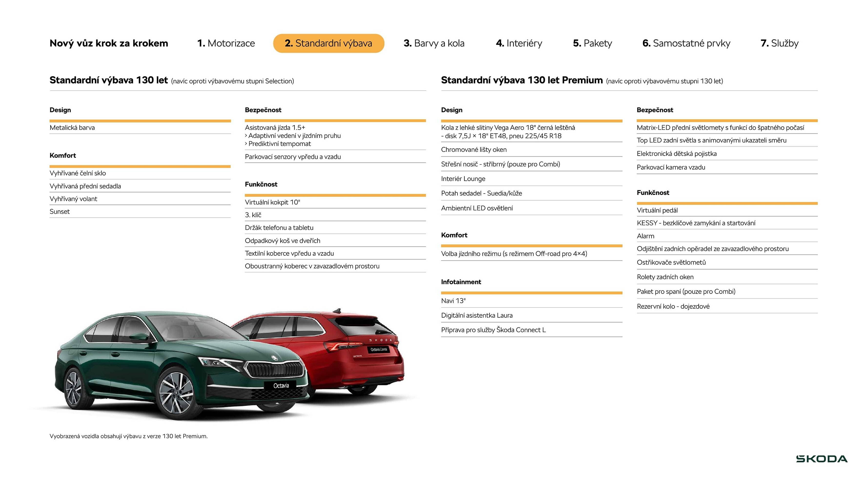Click "Standardní výbava 130 let Premium" heading
Image resolution: width=868 pixels, height=488 pixels.
(x=522, y=80)
